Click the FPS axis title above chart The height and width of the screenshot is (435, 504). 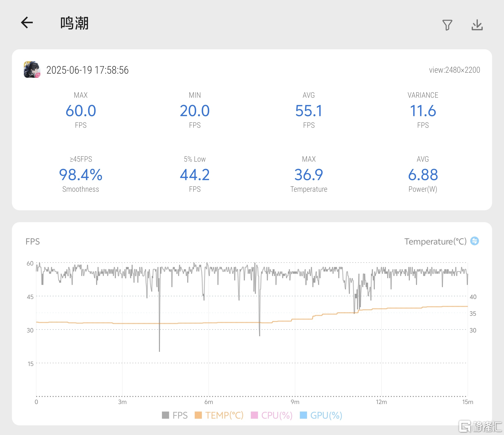click(x=33, y=241)
